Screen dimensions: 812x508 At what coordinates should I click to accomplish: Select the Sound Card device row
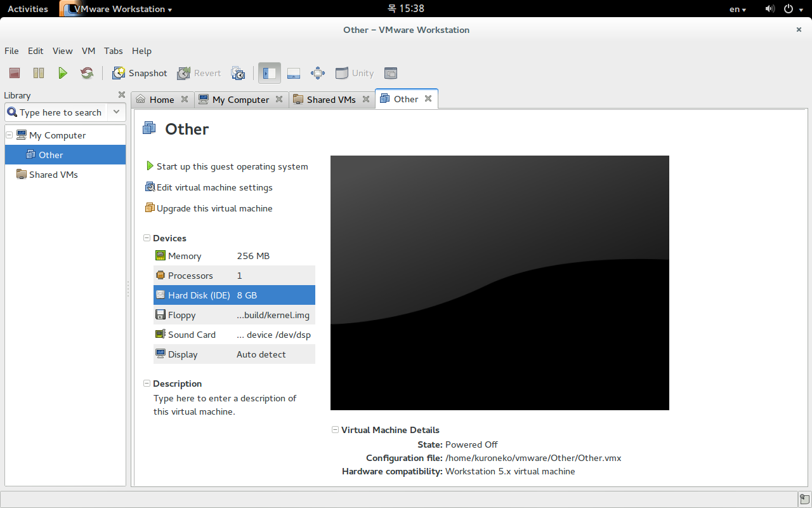coord(234,335)
